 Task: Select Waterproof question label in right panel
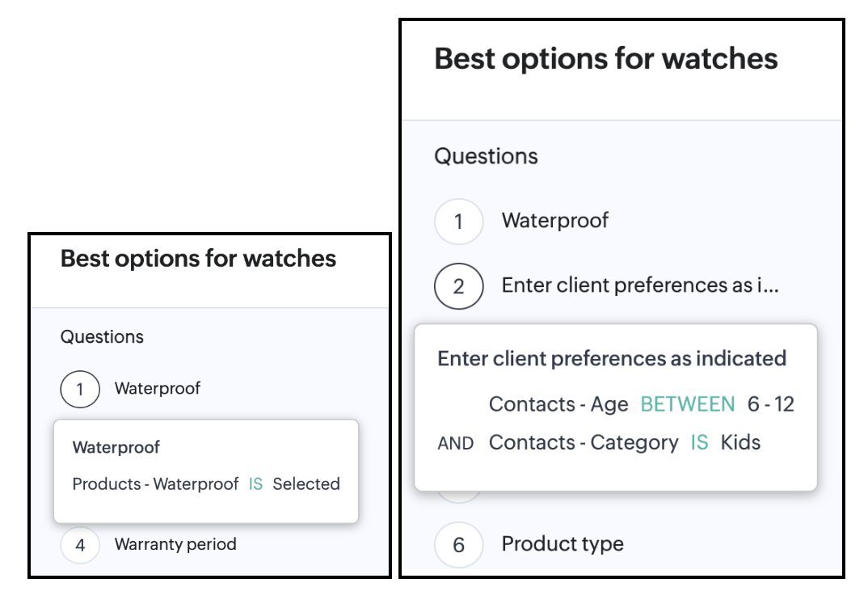(x=555, y=221)
